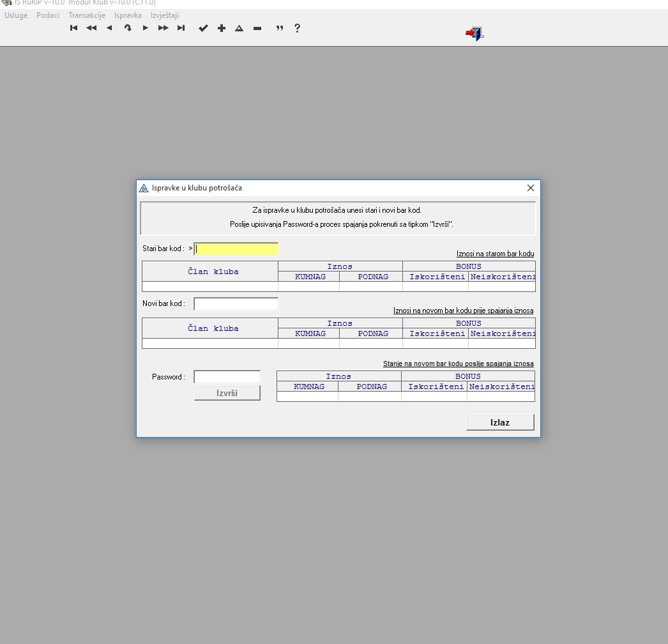Jump to first record icon

pos(74,28)
